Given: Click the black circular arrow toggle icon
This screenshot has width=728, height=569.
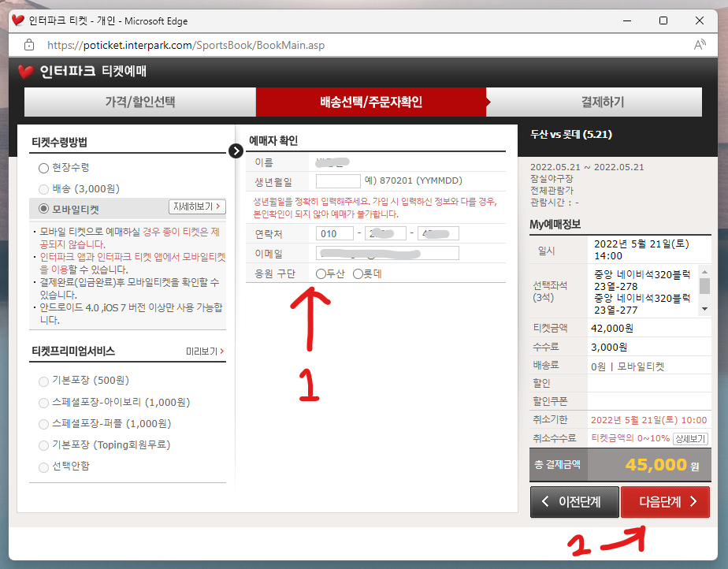Looking at the screenshot, I should [x=236, y=151].
